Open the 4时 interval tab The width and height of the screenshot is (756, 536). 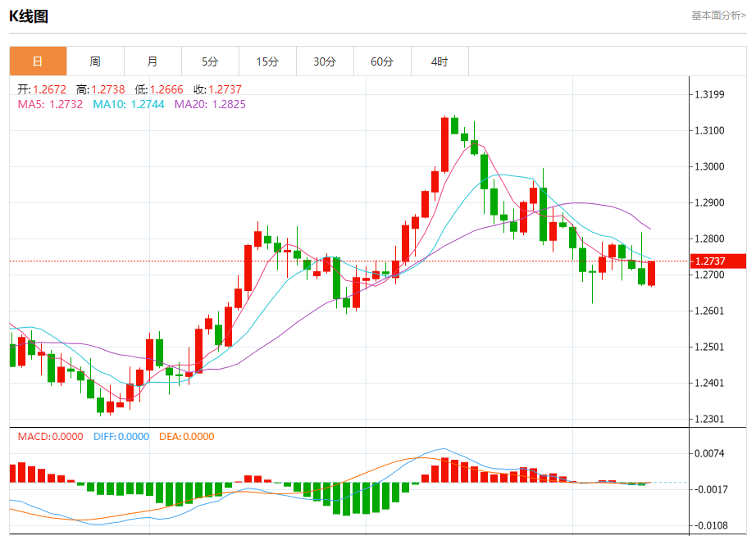(x=439, y=61)
